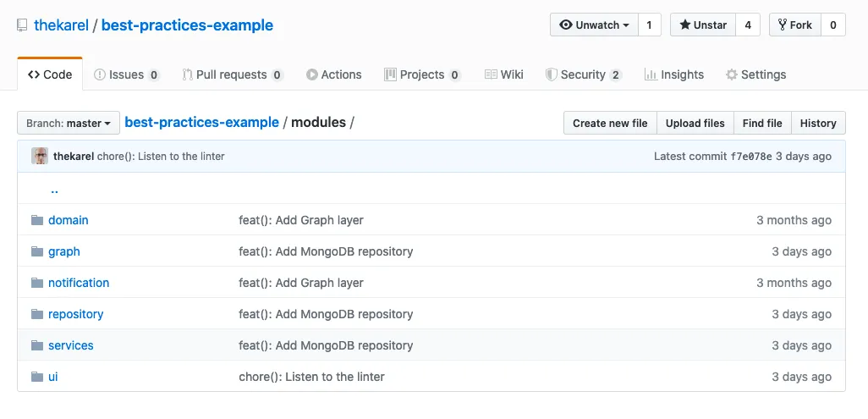Switch to the Issues tab
Image resolution: width=868 pixels, height=419 pixels.
pos(127,74)
